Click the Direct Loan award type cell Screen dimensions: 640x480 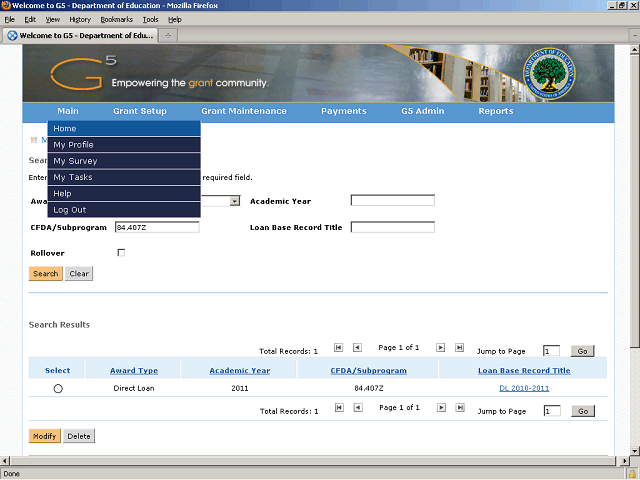pos(134,388)
